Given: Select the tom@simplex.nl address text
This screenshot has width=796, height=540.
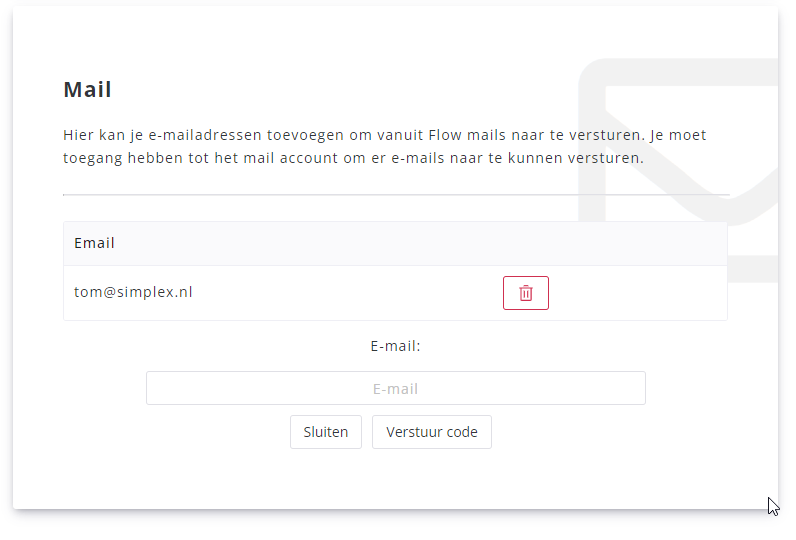Looking at the screenshot, I should tap(133, 293).
